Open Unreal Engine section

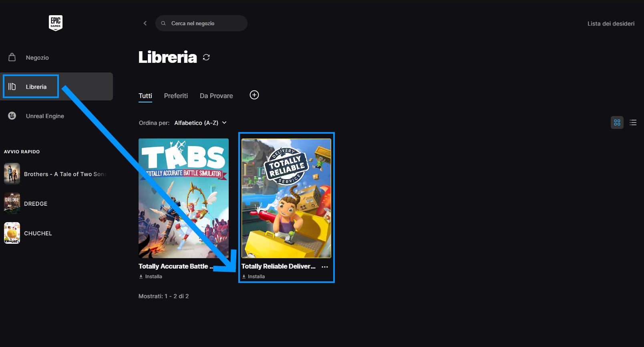[x=56, y=116]
